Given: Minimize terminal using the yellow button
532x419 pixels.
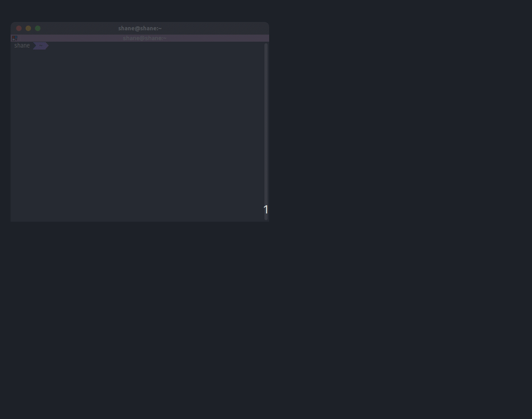Looking at the screenshot, I should pos(28,28).
